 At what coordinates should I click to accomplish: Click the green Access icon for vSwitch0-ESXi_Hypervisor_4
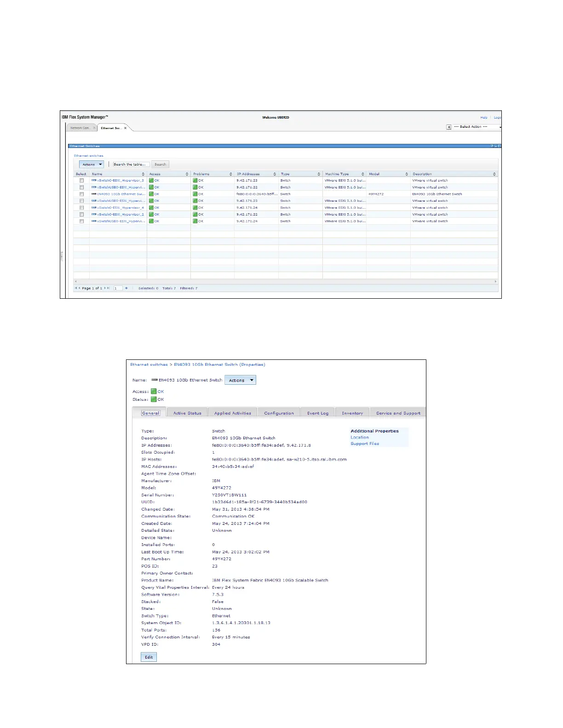(151, 208)
